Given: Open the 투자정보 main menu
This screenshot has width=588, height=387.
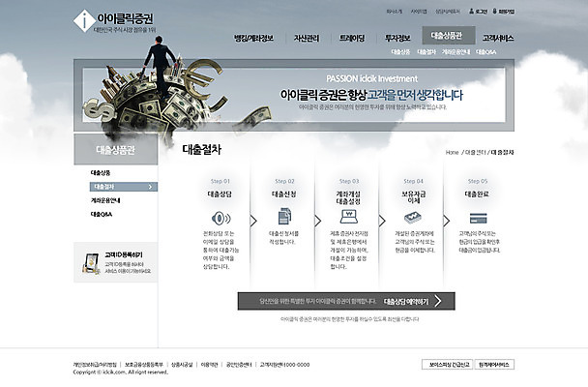Looking at the screenshot, I should point(397,39).
